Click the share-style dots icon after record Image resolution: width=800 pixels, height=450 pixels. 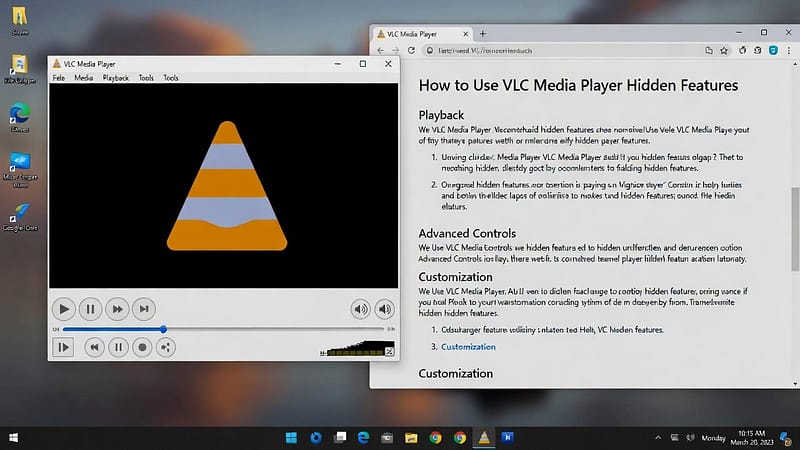coord(166,347)
